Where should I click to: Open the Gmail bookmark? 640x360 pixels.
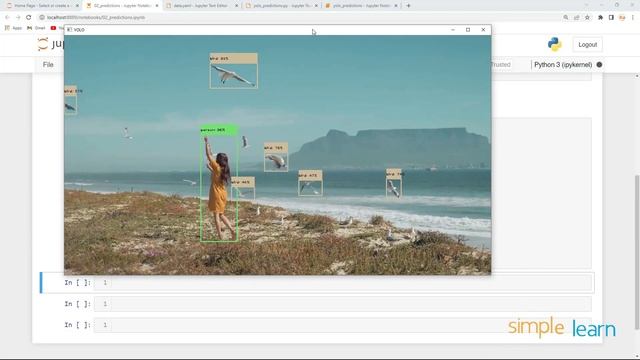(x=36, y=28)
